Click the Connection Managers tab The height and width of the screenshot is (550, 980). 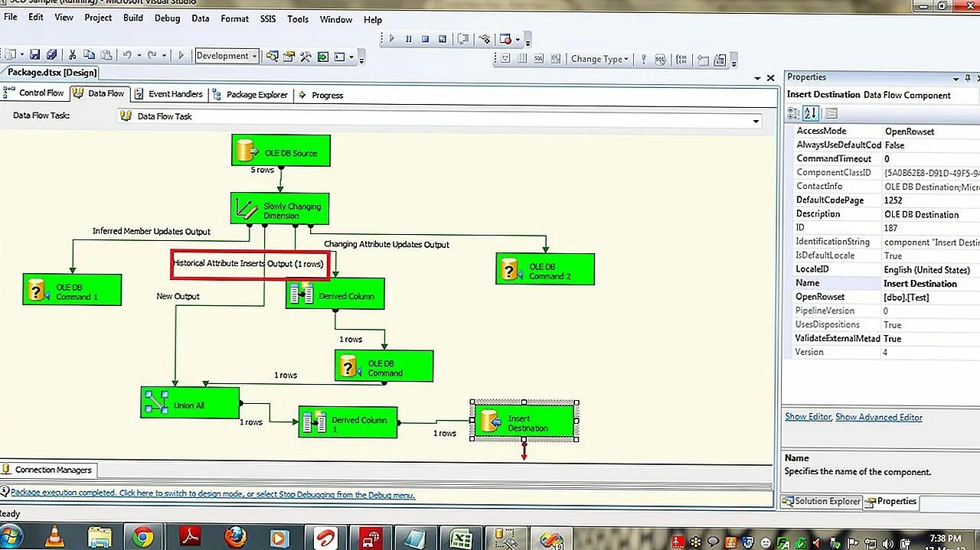pos(47,470)
